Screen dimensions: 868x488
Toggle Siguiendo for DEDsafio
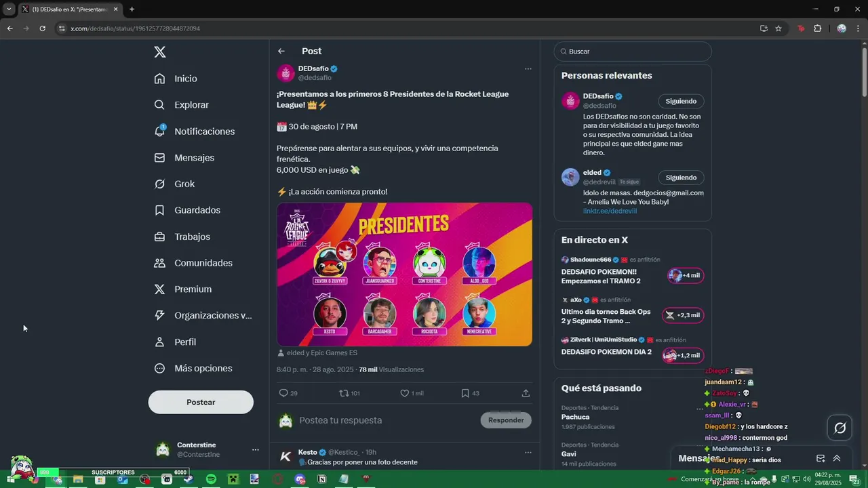pyautogui.click(x=681, y=101)
